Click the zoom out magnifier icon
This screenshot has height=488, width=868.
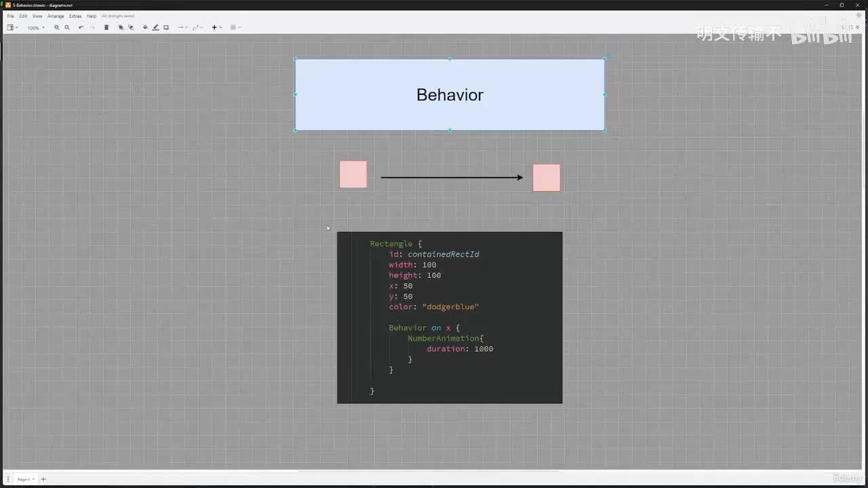coord(67,28)
